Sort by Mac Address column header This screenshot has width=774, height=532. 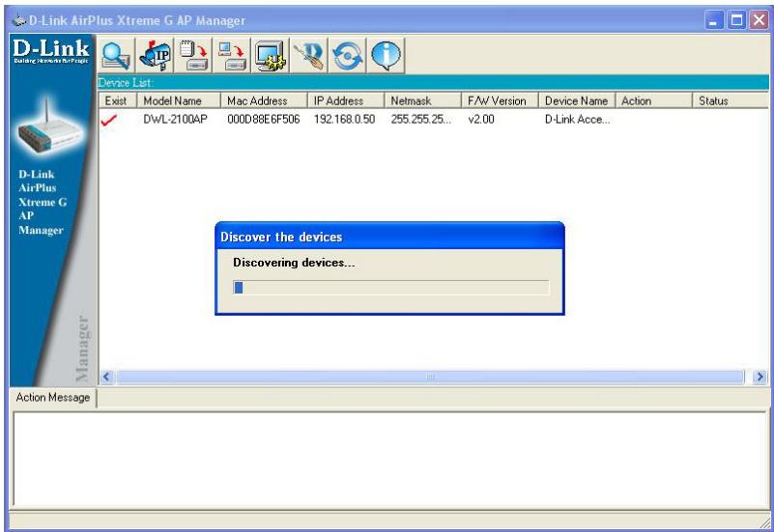pyautogui.click(x=264, y=100)
